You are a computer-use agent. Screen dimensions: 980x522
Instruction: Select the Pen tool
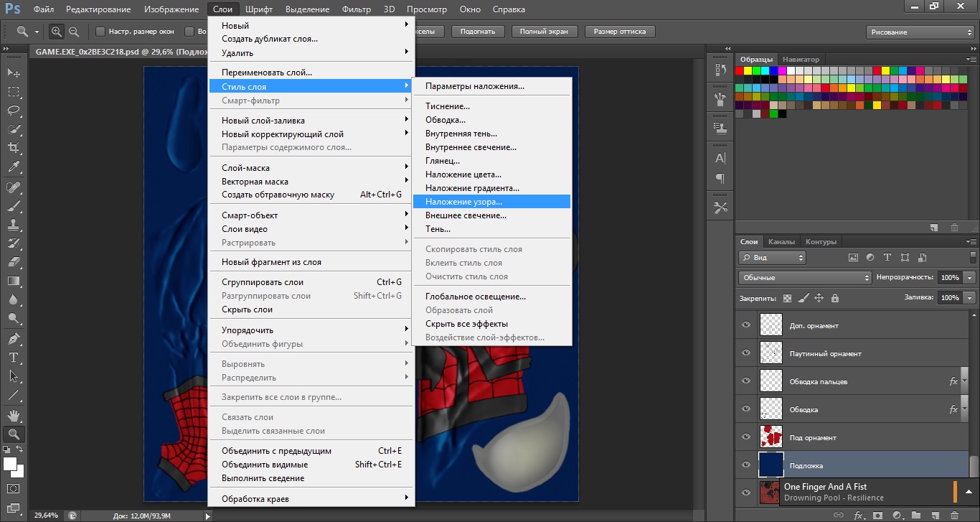point(14,338)
